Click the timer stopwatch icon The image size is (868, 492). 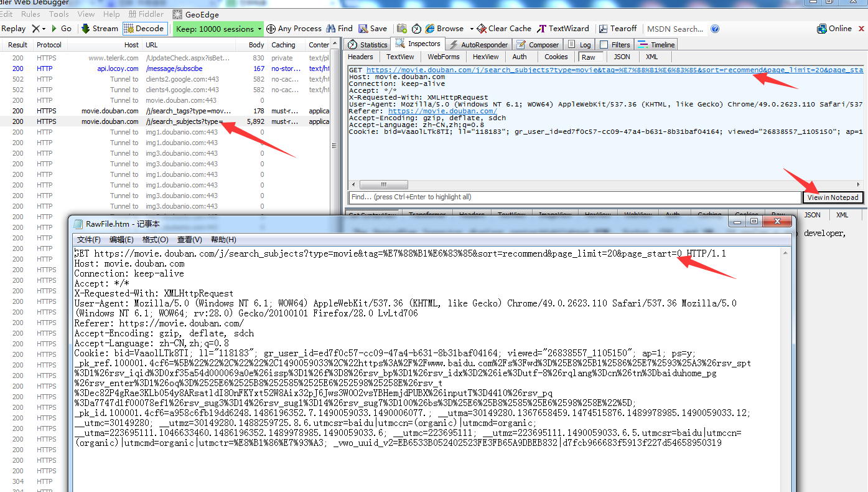[x=416, y=29]
